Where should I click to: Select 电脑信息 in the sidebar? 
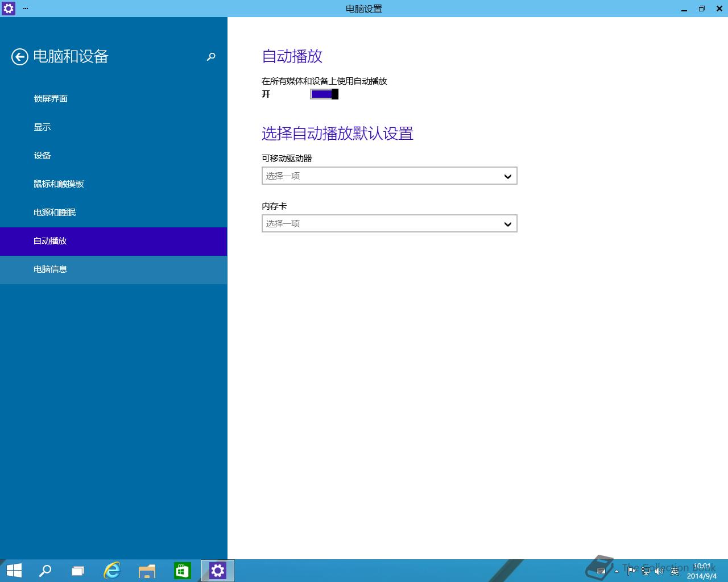[x=113, y=269]
